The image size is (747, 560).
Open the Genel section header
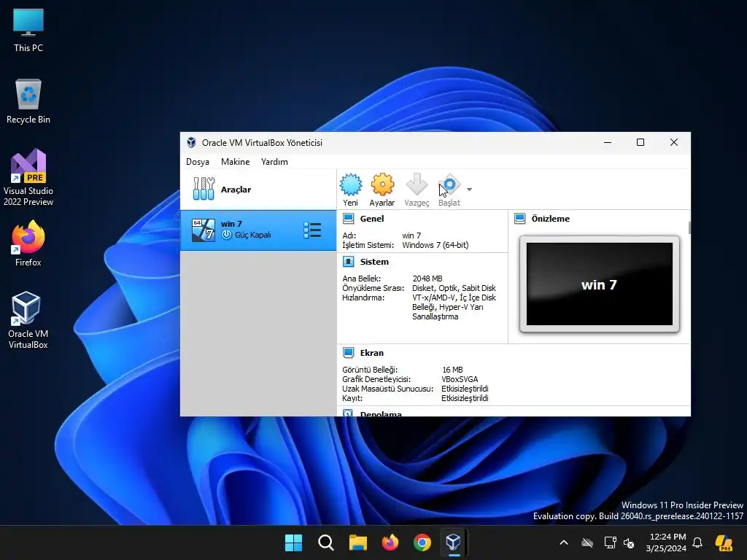tap(372, 219)
